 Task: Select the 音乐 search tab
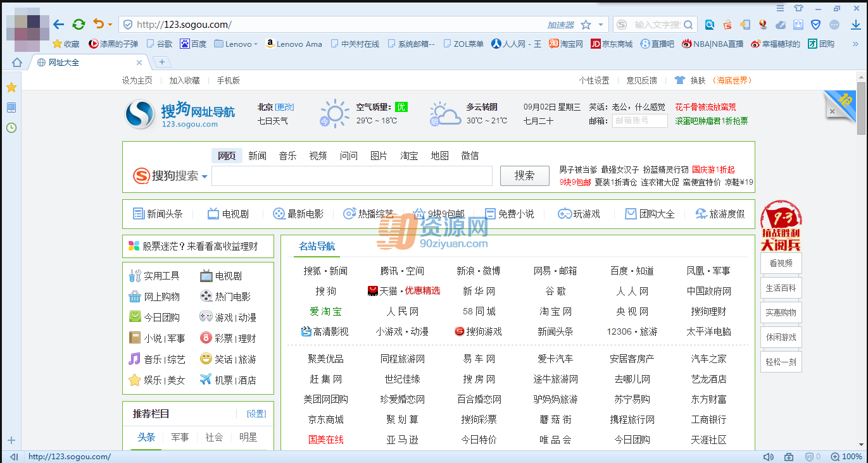pos(287,156)
